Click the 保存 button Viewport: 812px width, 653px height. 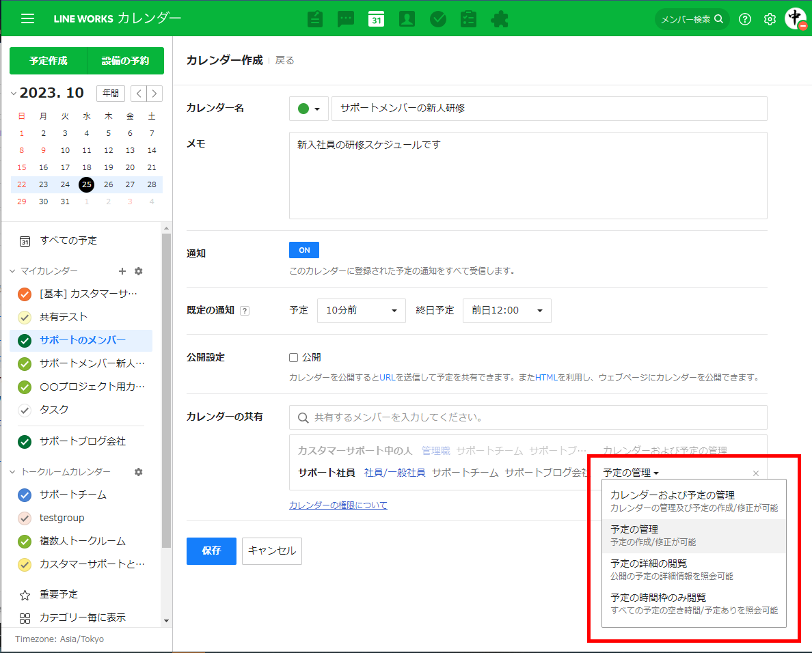click(211, 551)
